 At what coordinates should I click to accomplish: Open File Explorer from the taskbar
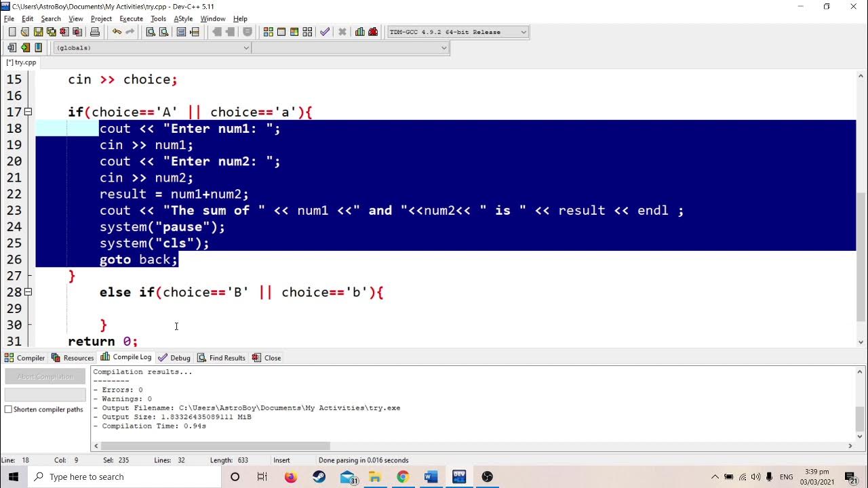(x=375, y=476)
